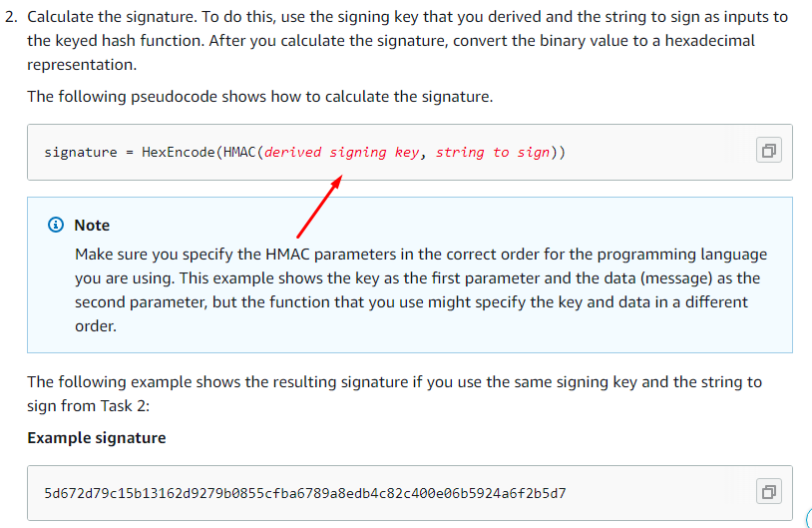Image resolution: width=812 pixels, height=528 pixels.
Task: Click the 'derived signing key' placeholder text
Action: pyautogui.click(x=341, y=153)
